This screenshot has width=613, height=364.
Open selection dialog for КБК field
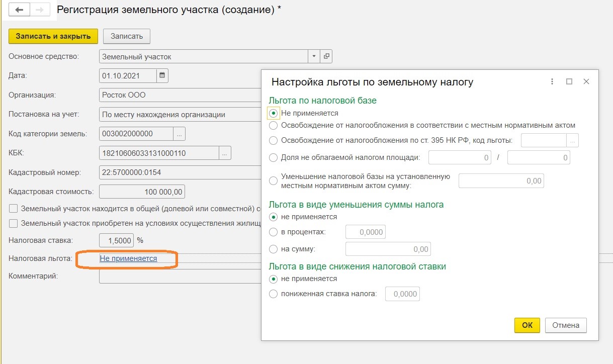pos(225,153)
